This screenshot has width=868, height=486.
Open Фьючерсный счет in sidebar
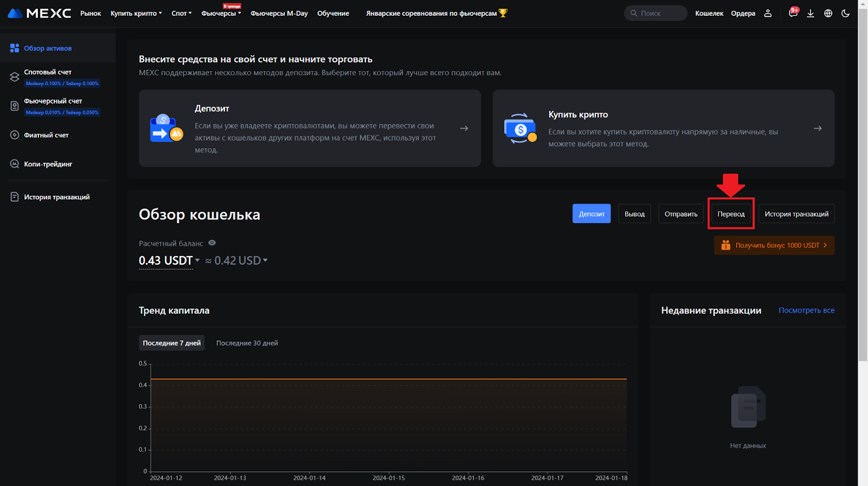(x=53, y=101)
